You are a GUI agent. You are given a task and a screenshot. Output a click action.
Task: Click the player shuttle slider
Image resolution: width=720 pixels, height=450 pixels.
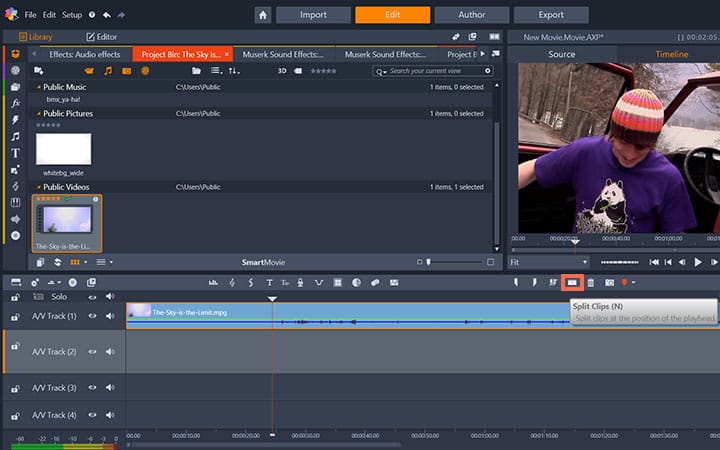tap(619, 262)
